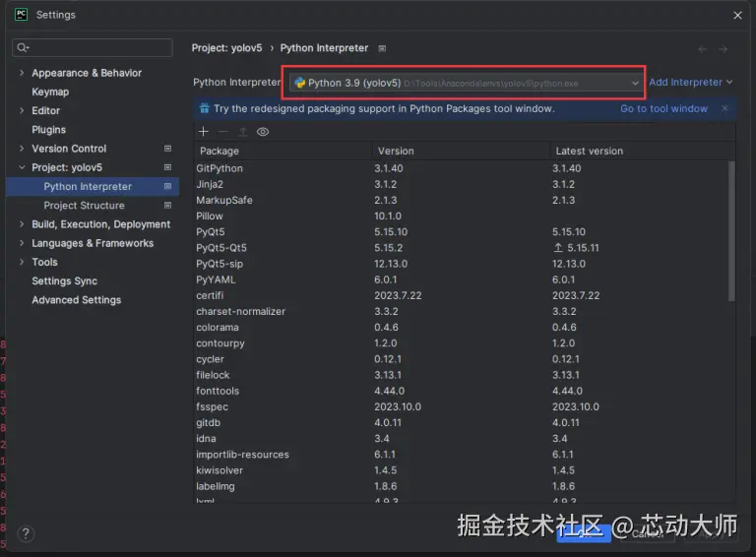
Task: Expand the Editor section
Action: tap(22, 110)
